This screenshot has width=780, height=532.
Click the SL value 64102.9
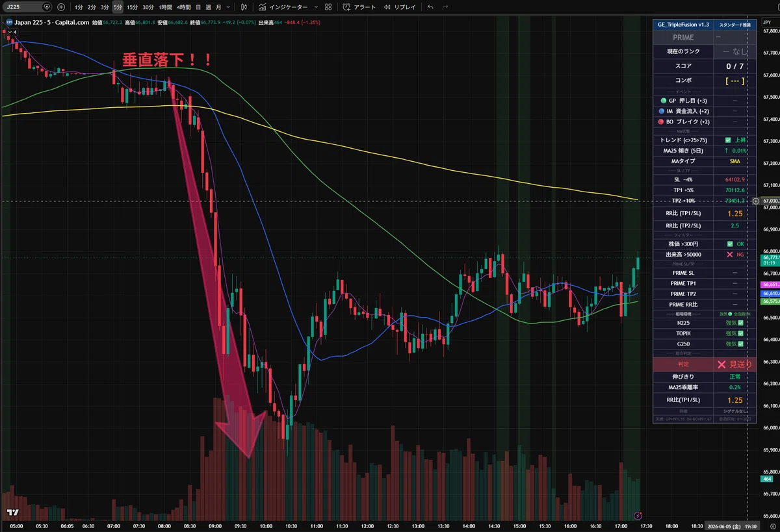pyautogui.click(x=735, y=179)
